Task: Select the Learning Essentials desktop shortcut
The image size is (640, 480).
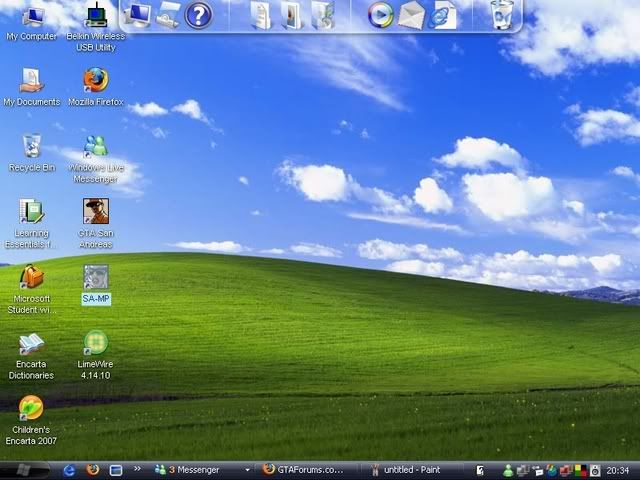Action: (31, 224)
